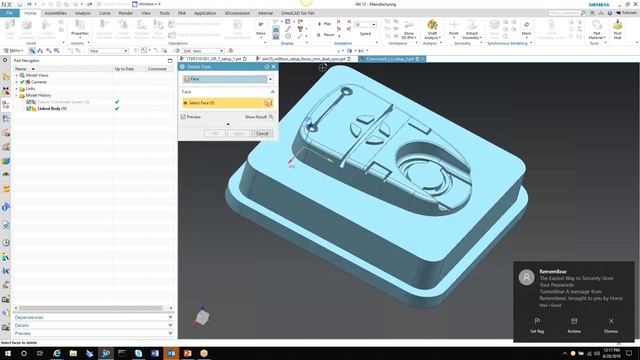Toggle the Preview checkbox
The image size is (640, 360).
[183, 117]
